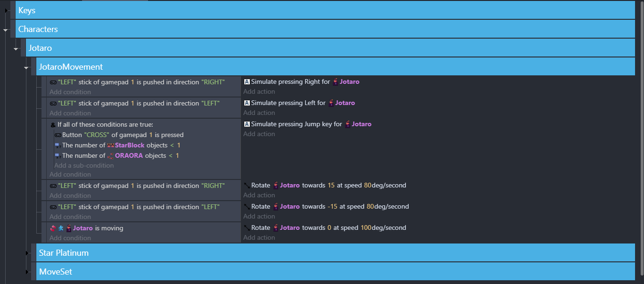The width and height of the screenshot is (644, 284).
Task: Click Add condition under Jotaro is moving
Action: [x=70, y=238]
